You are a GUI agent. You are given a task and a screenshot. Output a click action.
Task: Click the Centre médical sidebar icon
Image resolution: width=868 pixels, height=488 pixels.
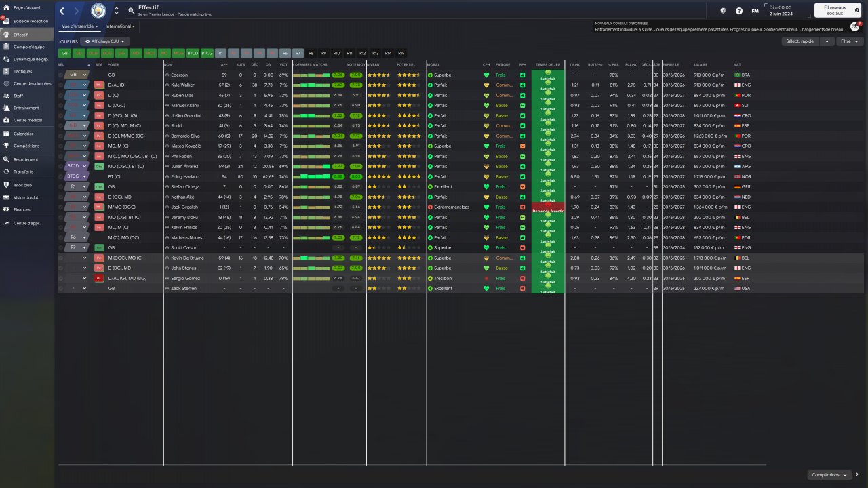[x=7, y=120]
